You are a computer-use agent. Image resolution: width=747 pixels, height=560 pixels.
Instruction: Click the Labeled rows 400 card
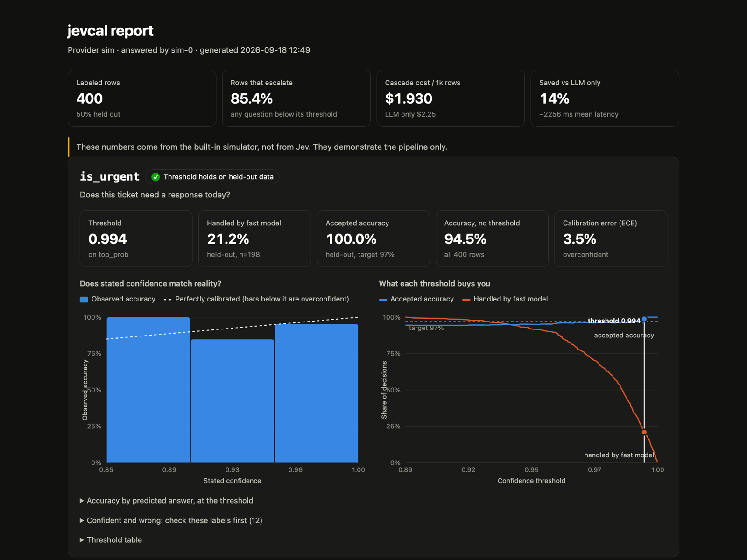(142, 98)
